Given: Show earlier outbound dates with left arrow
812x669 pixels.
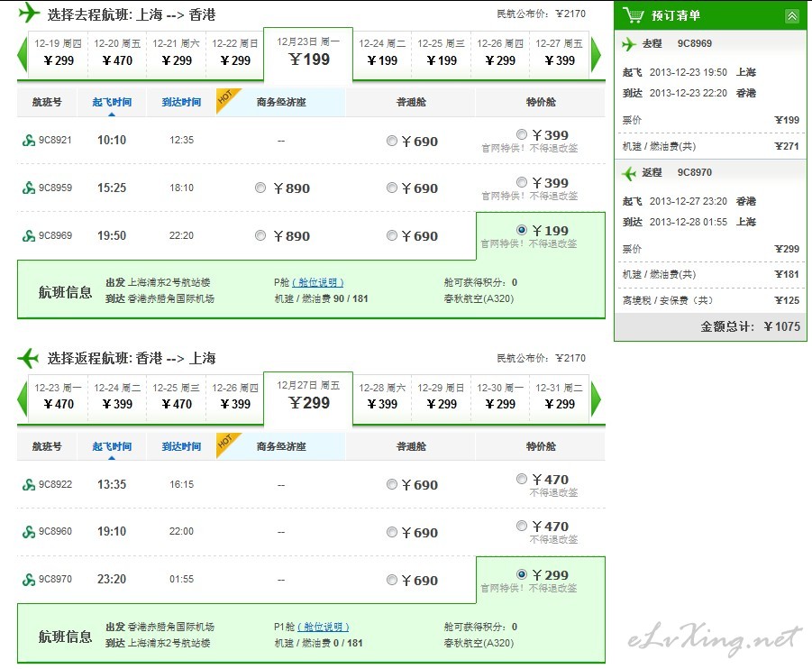Looking at the screenshot, I should [22, 54].
